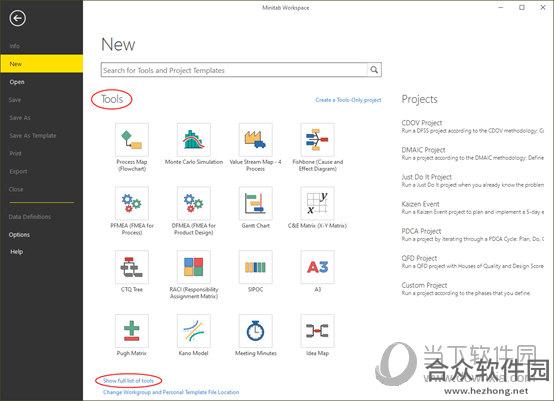554x401 pixels.
Task: Open Fishbone Cause and Effect Diagram
Action: (x=317, y=140)
